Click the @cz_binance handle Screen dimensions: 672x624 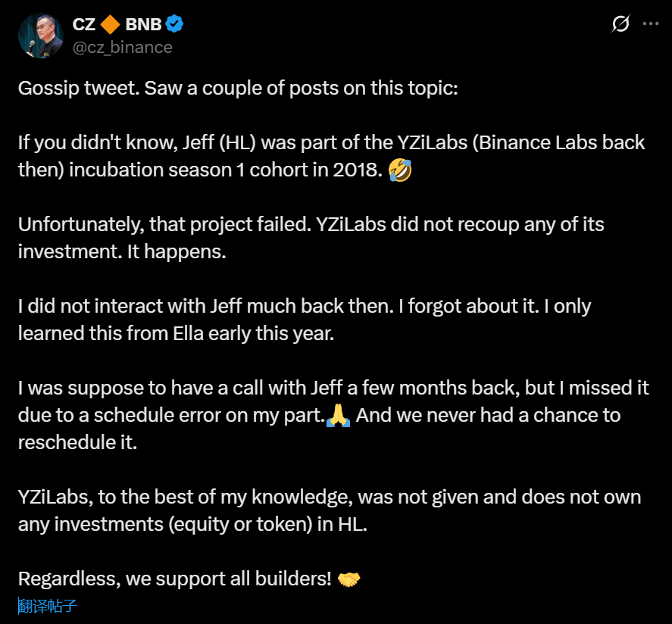coord(122,47)
